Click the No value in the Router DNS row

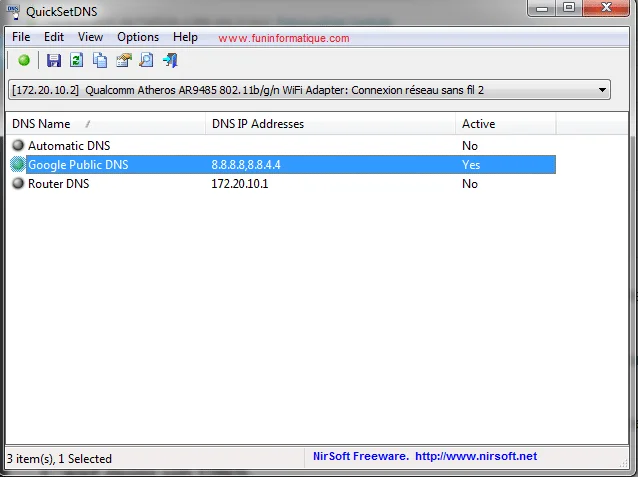click(x=470, y=184)
